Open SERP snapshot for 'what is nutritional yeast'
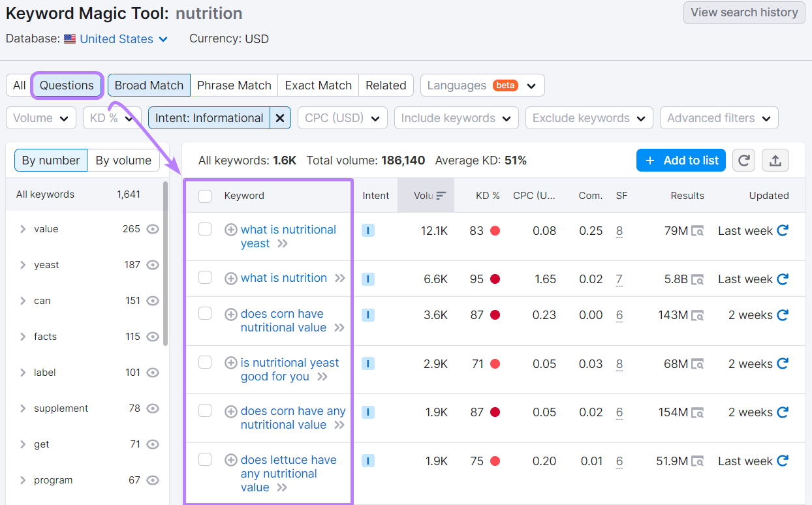This screenshot has width=812, height=505. pos(698,230)
